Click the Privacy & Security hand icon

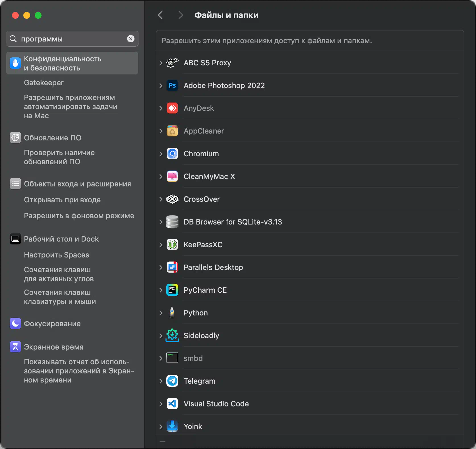[x=15, y=63]
